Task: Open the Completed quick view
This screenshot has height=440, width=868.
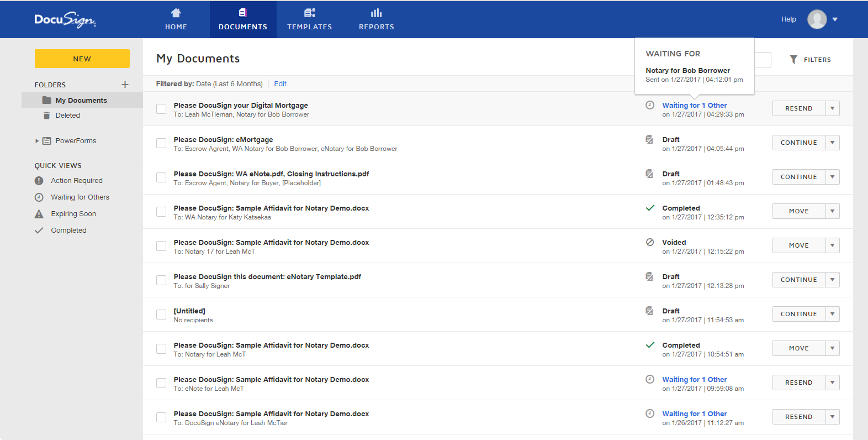Action: [x=68, y=231]
